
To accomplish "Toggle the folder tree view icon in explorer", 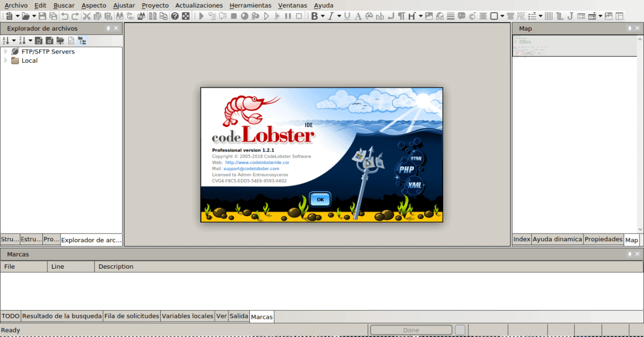I will 82,41.
